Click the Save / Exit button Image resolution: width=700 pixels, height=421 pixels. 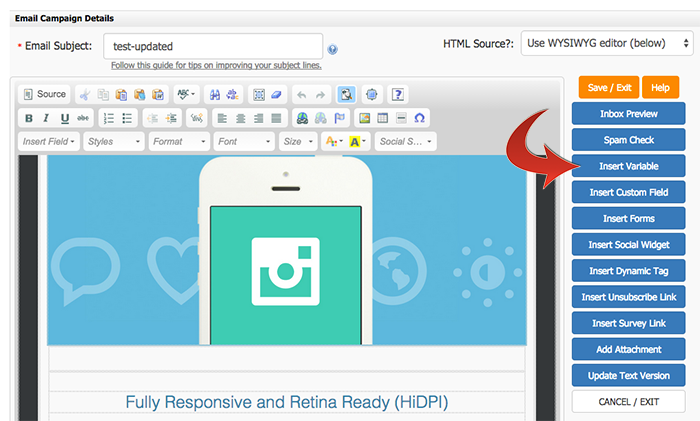[609, 88]
